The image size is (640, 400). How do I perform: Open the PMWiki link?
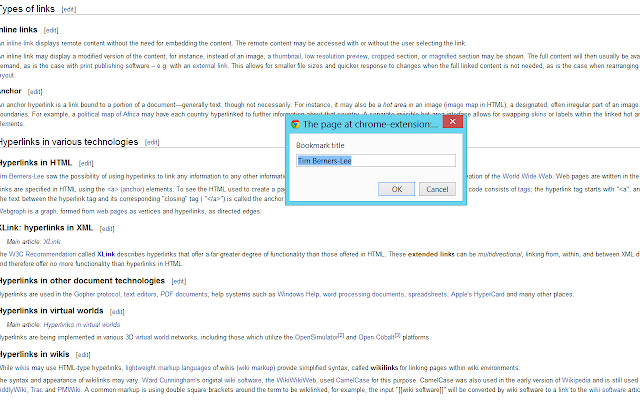click(x=69, y=390)
